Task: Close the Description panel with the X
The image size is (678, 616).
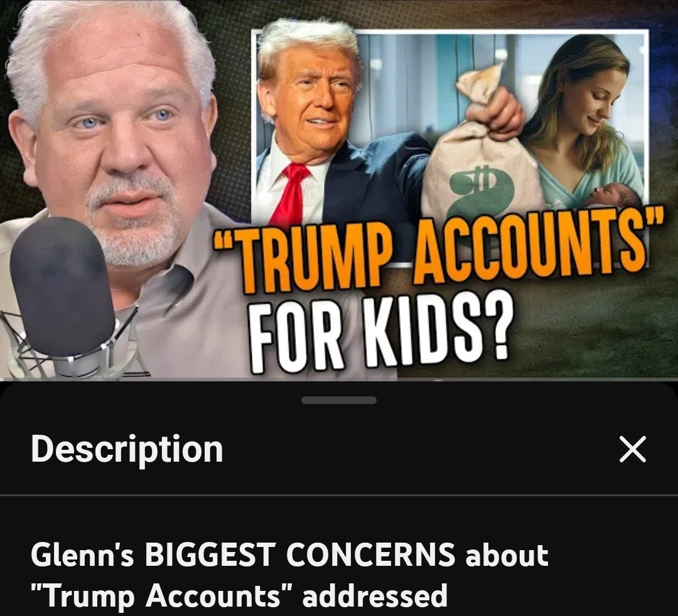Action: pos(633,449)
